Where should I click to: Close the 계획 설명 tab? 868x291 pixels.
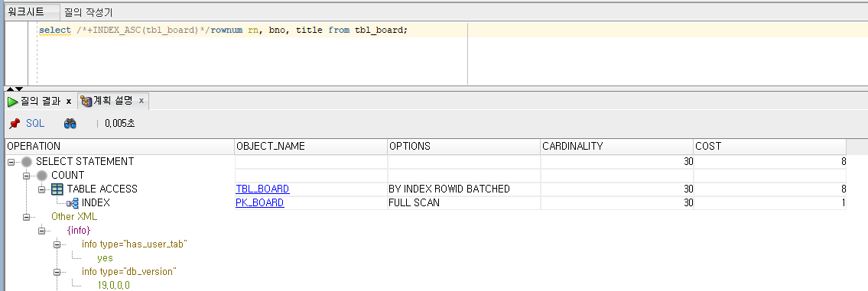[x=141, y=101]
